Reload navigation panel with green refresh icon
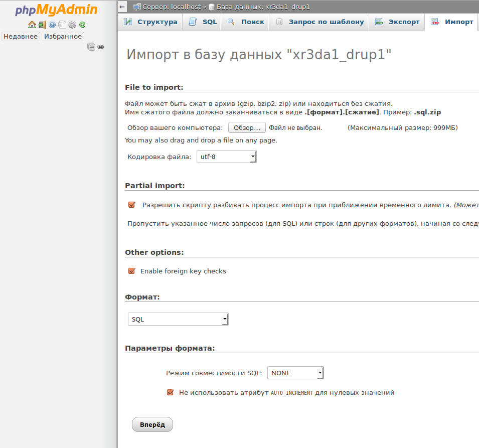This screenshot has height=448, width=479. point(82,25)
